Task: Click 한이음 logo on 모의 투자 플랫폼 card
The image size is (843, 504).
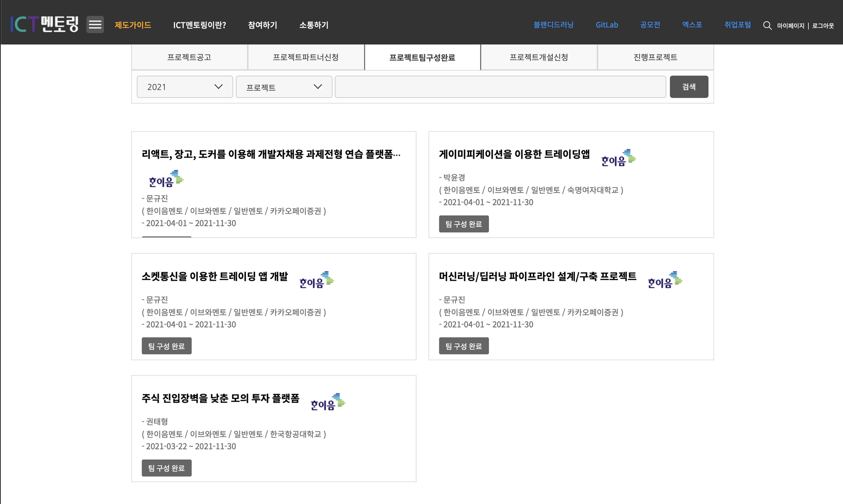Action: [328, 402]
